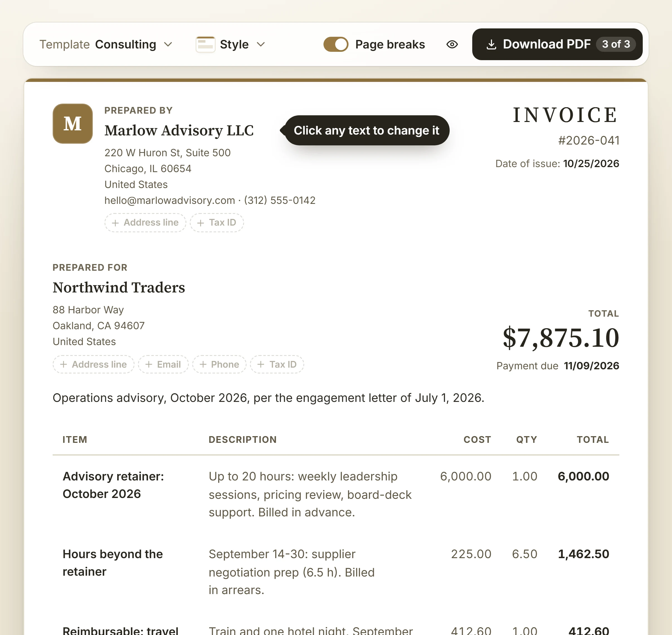Edit the hello@marlowadvisory.com contact line

coord(210,200)
